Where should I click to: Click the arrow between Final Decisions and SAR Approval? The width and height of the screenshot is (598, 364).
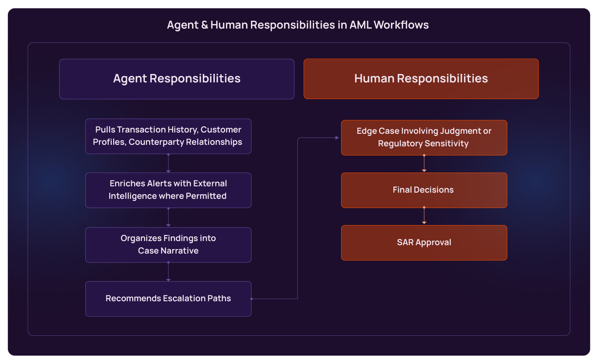click(424, 216)
